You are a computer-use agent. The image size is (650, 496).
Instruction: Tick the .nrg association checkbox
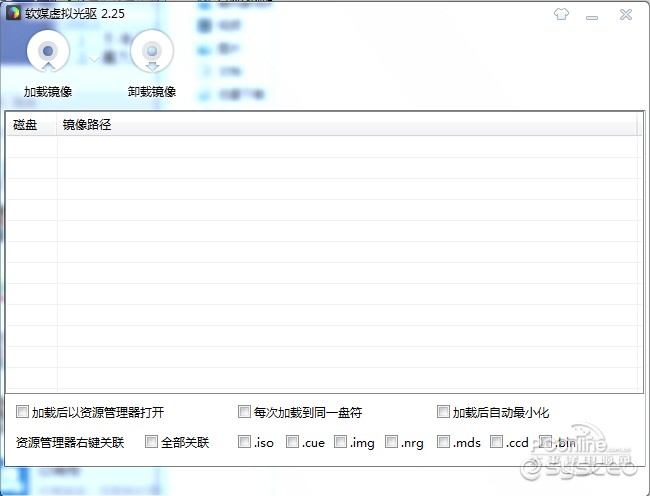pyautogui.click(x=391, y=442)
